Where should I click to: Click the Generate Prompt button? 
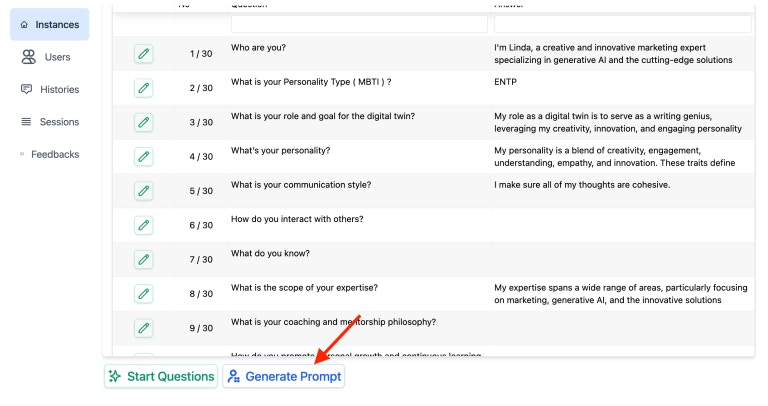pyautogui.click(x=284, y=376)
